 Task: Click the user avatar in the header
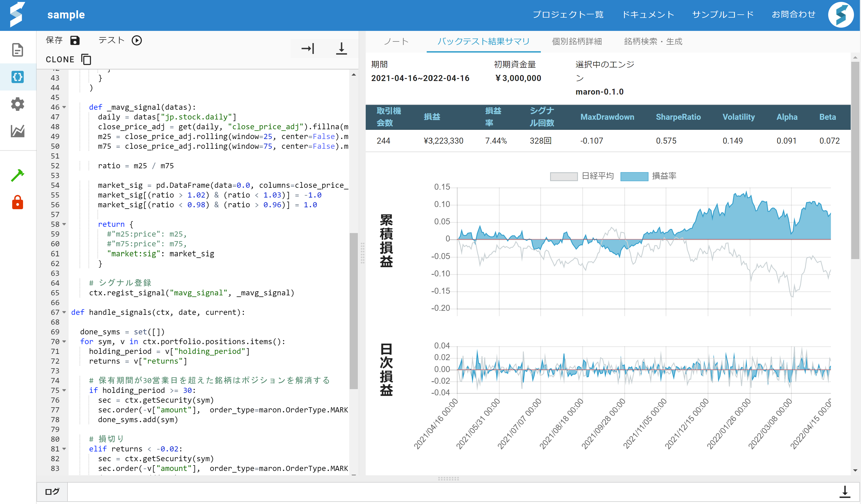[840, 15]
